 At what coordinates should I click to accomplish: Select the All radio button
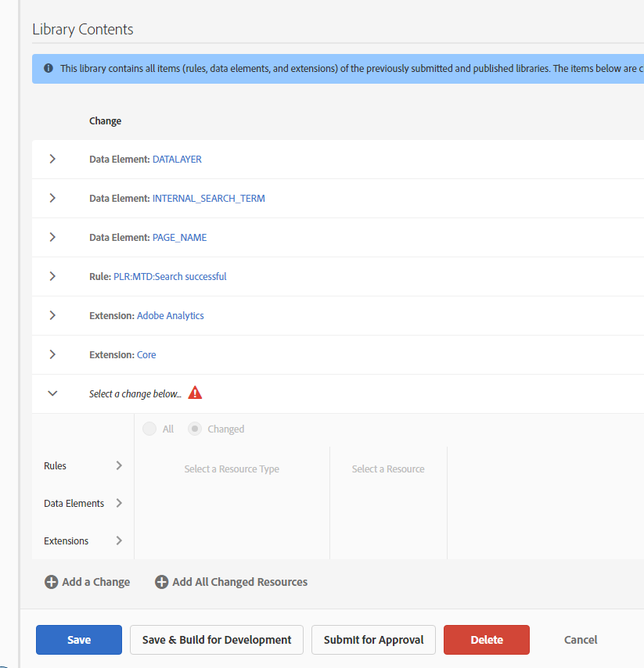(149, 429)
